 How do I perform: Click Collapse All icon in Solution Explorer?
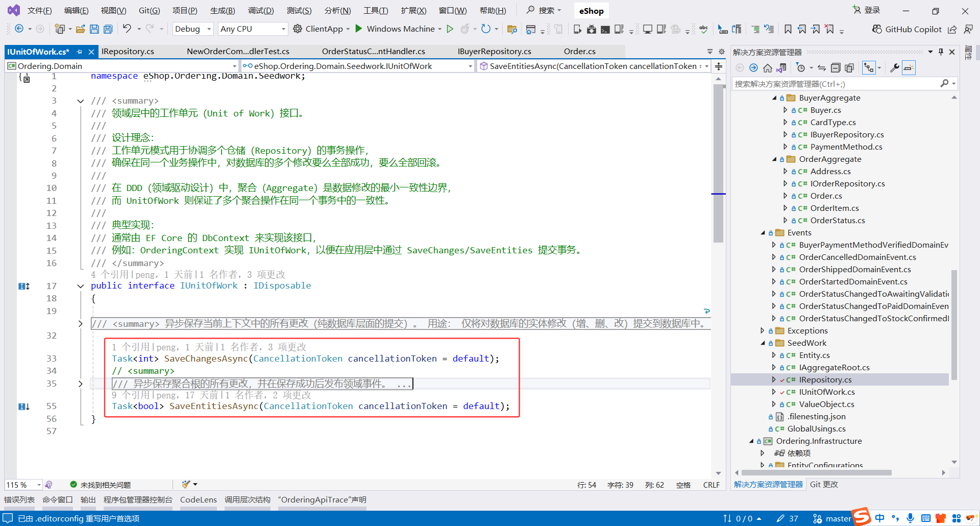tap(836, 67)
